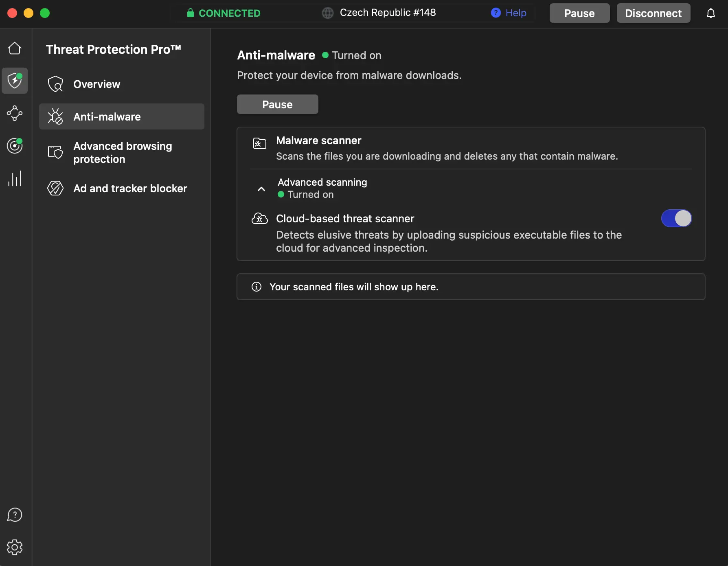Open the statistics bar chart icon
The width and height of the screenshot is (728, 566).
coord(15,178)
